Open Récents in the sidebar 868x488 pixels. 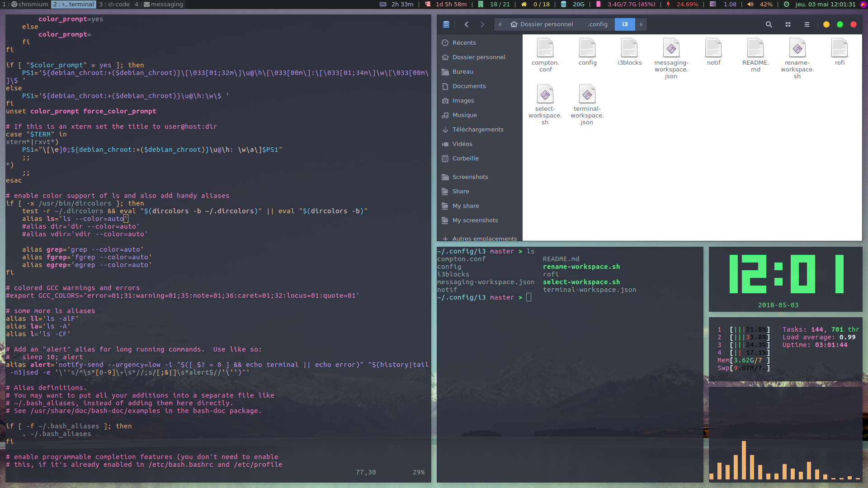click(480, 42)
